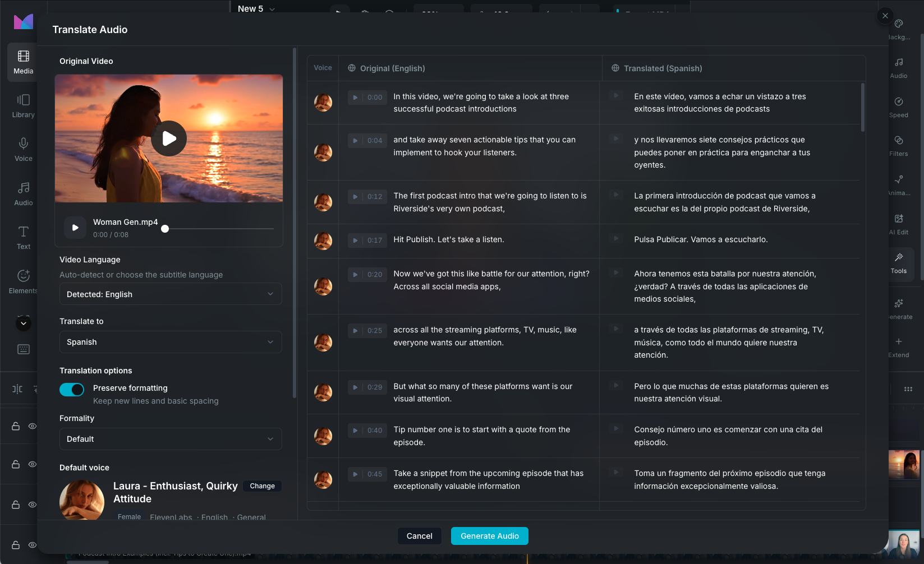Switch to the Tools tab on the right
The height and width of the screenshot is (564, 924).
click(898, 262)
